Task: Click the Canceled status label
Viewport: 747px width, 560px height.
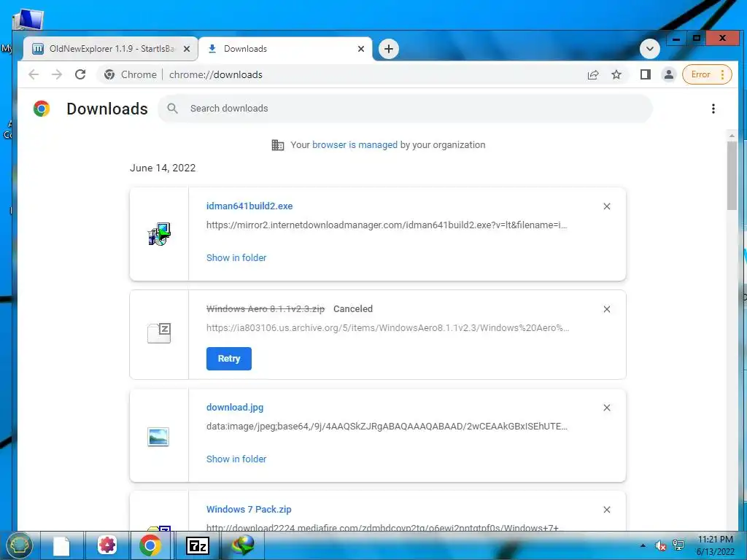Action: 353,309
